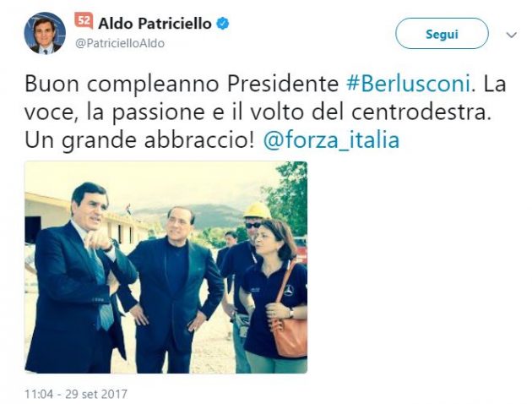Click the 11:04 - 29 set 2017 timestamp

click(x=76, y=394)
